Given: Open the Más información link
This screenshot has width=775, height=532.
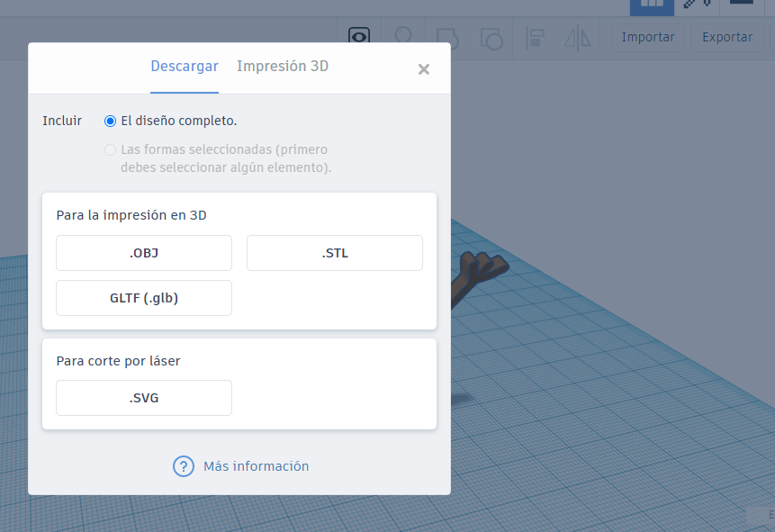Looking at the screenshot, I should (x=256, y=466).
